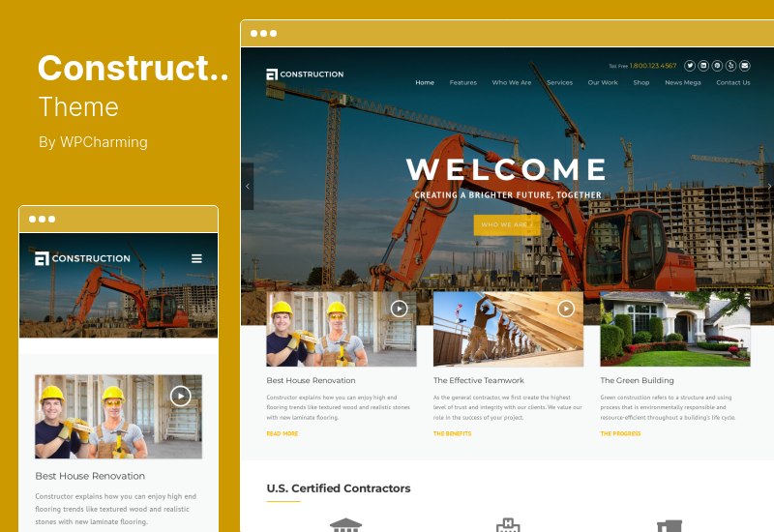Screen dimensions: 774x532
Task: Go to previous hero slide arrow
Action: 248,187
